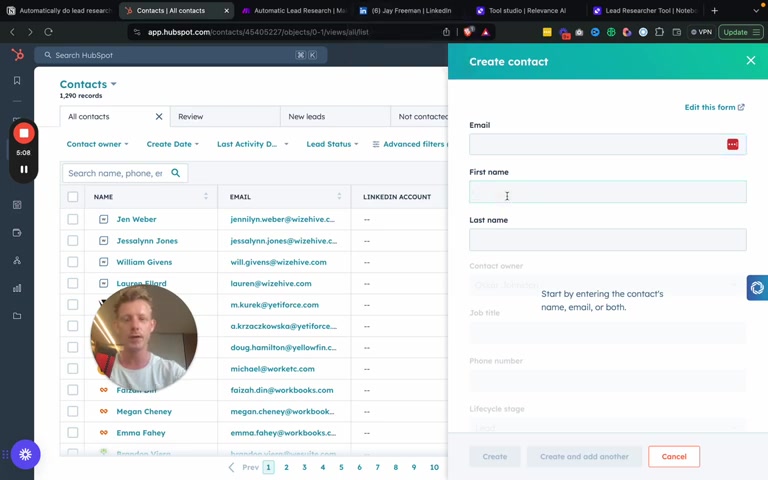Switch to the Not contacted view tab
The image size is (768, 480).
(419, 117)
